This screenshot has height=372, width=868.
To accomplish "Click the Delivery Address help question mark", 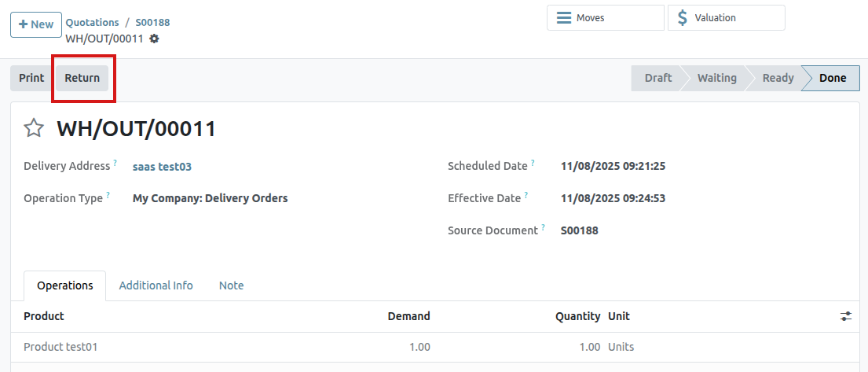I will click(115, 164).
